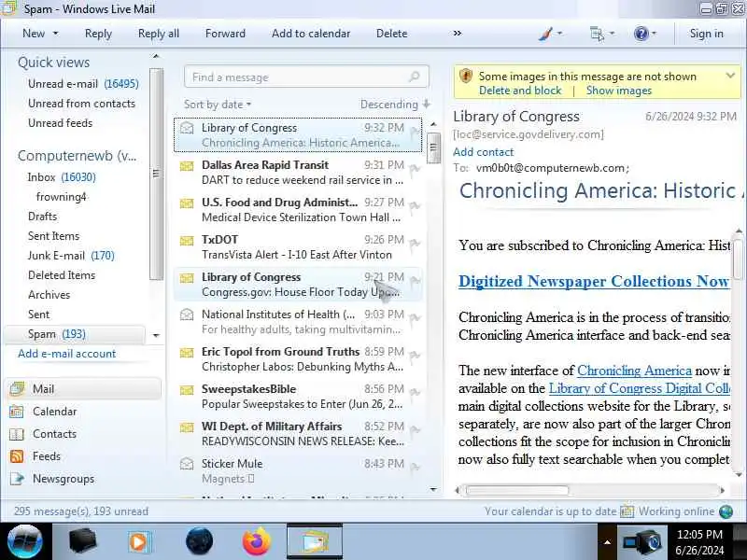Click Forward in the toolbar
Image resolution: width=747 pixels, height=560 pixels.
(x=225, y=34)
